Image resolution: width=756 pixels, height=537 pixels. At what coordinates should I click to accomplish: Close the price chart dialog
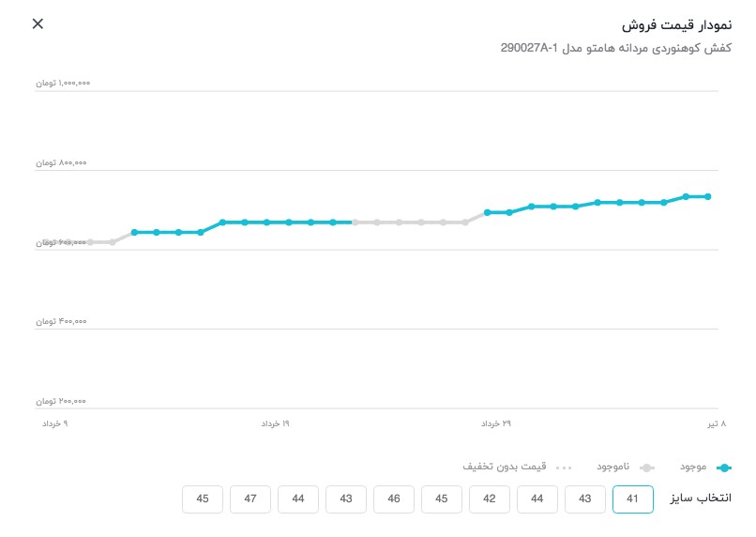pos(38,23)
